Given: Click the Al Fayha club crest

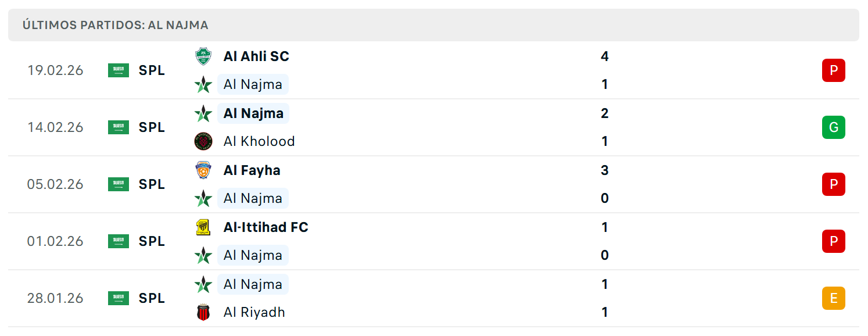Looking at the screenshot, I should [203, 170].
